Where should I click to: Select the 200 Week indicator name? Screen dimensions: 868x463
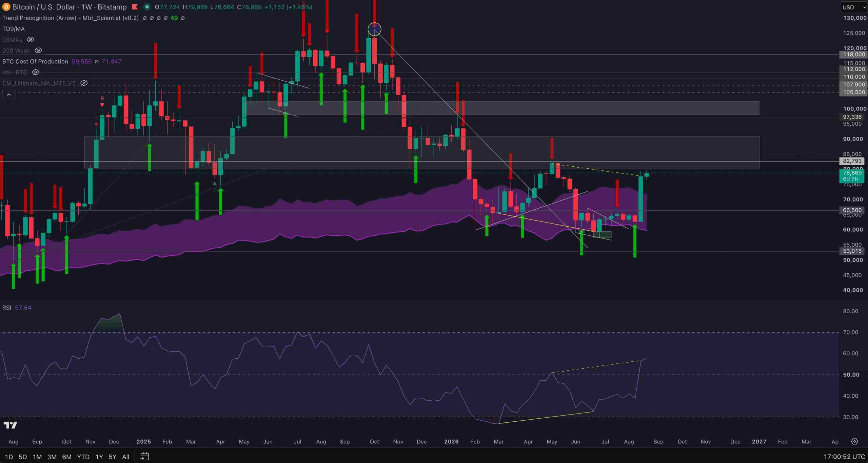coord(16,50)
